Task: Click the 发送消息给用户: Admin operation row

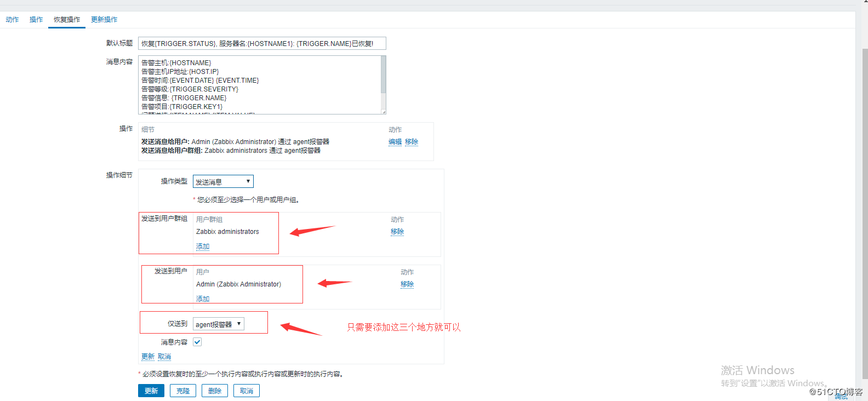Action: [235, 142]
